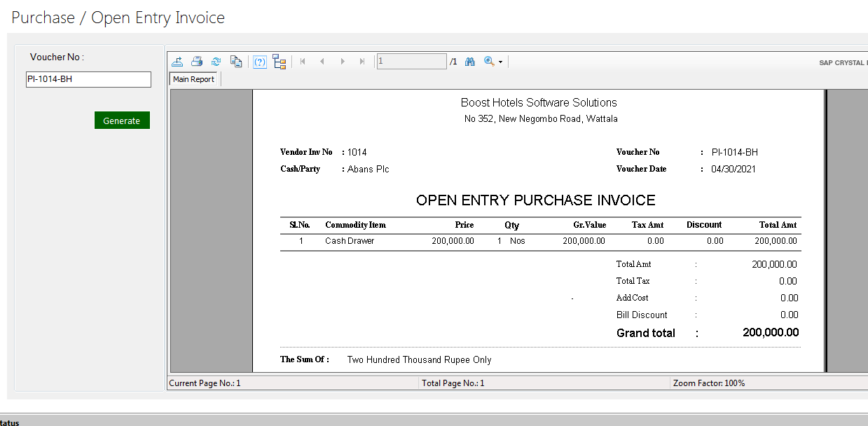Image resolution: width=868 pixels, height=426 pixels.
Task: Print the report using the printer icon
Action: click(197, 62)
